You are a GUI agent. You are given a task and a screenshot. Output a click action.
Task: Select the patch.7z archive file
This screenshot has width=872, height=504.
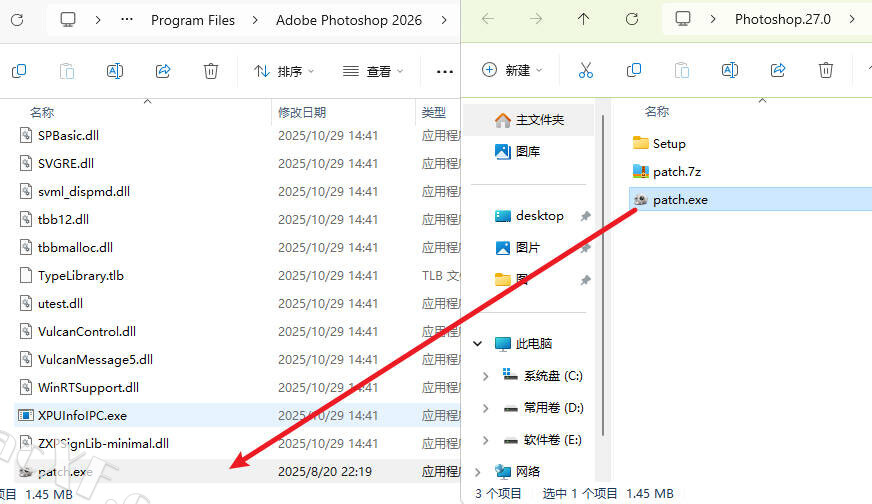(x=677, y=172)
